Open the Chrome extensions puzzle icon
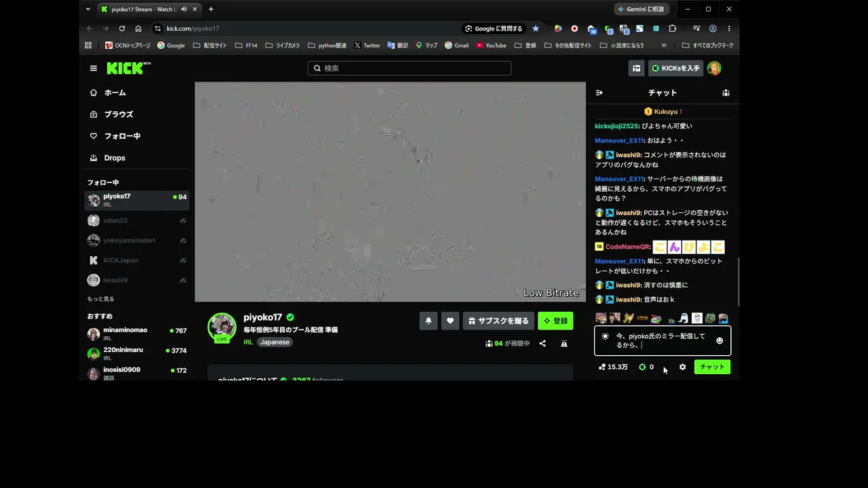The height and width of the screenshot is (488, 868). pos(673,28)
